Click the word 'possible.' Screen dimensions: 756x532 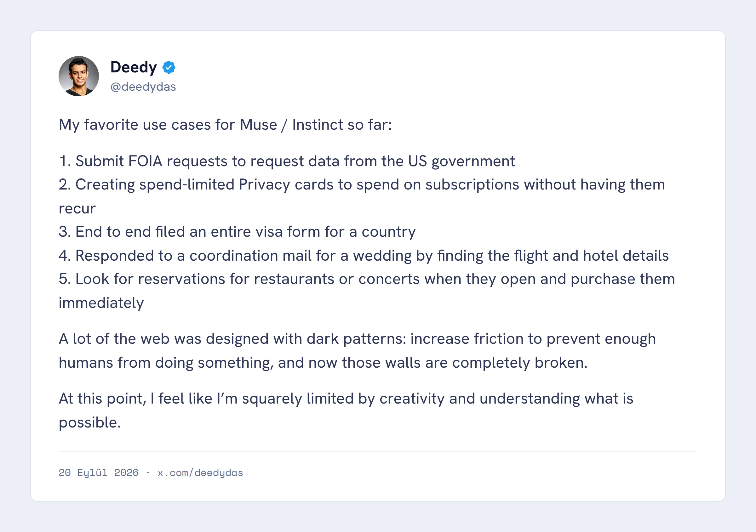click(x=90, y=423)
